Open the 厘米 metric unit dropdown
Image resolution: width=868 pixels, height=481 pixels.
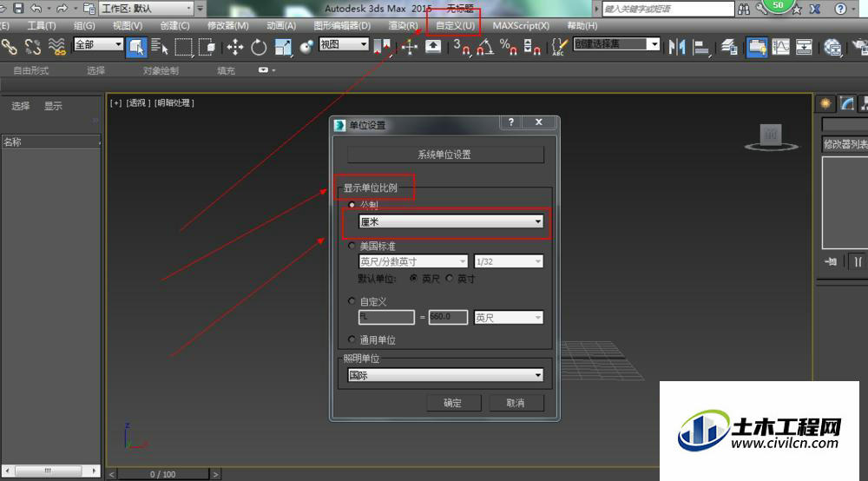[450, 222]
